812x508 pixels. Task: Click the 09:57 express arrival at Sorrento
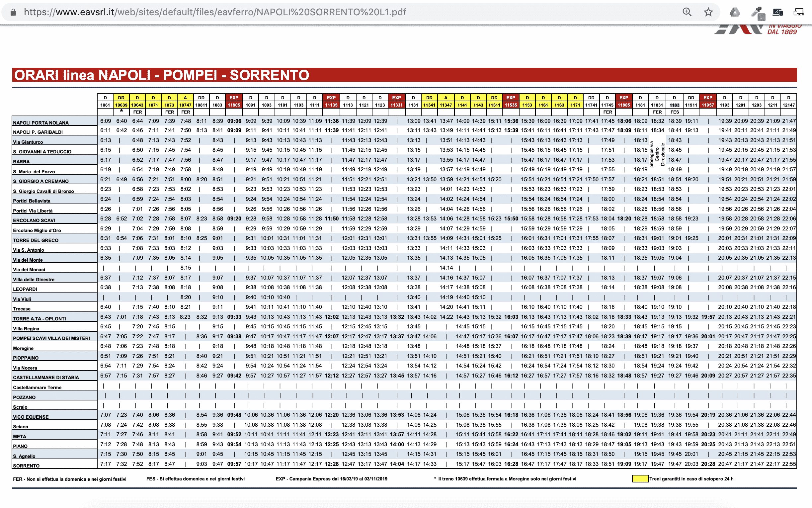tap(234, 464)
